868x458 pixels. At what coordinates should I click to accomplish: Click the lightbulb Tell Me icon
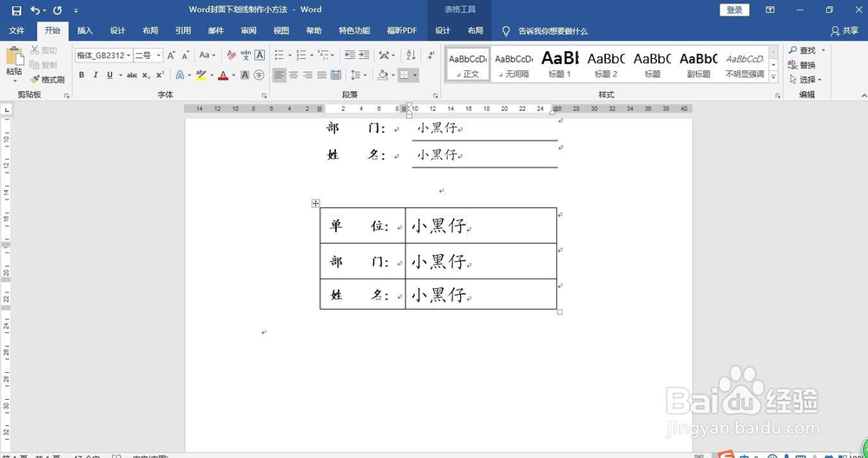[505, 31]
